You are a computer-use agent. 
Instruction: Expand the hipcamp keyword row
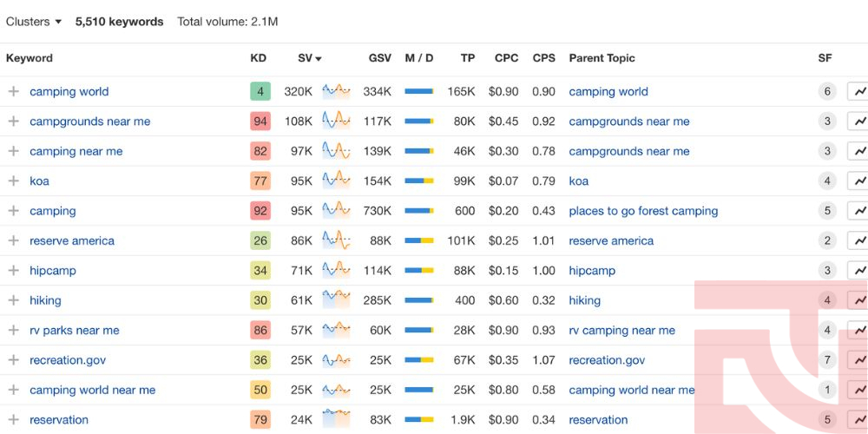[x=13, y=271]
